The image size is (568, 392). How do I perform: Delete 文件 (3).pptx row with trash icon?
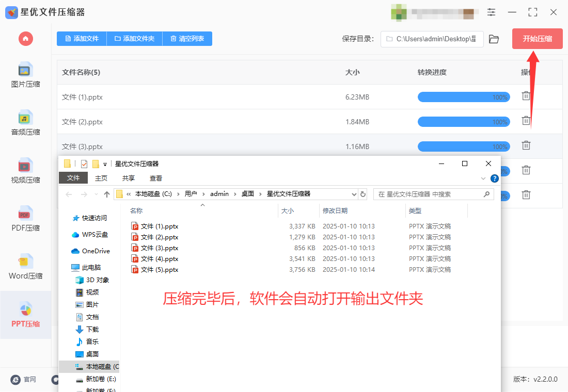click(526, 145)
